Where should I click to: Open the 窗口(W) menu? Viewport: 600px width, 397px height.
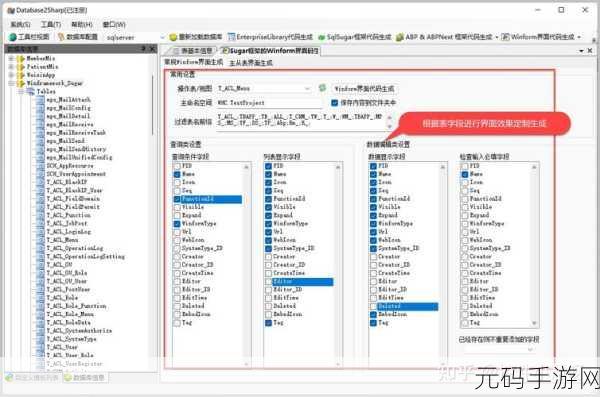114,25
